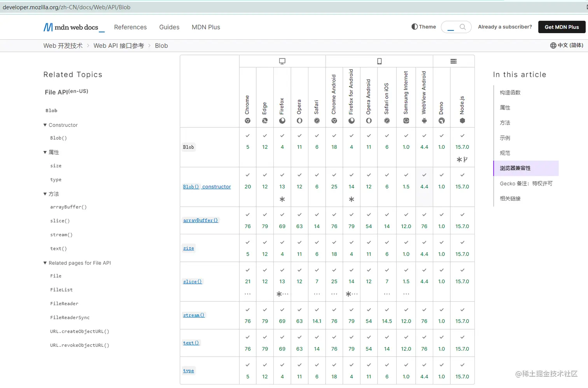Click the Chrome Android icon column header
This screenshot has height=388, width=588.
[334, 121]
